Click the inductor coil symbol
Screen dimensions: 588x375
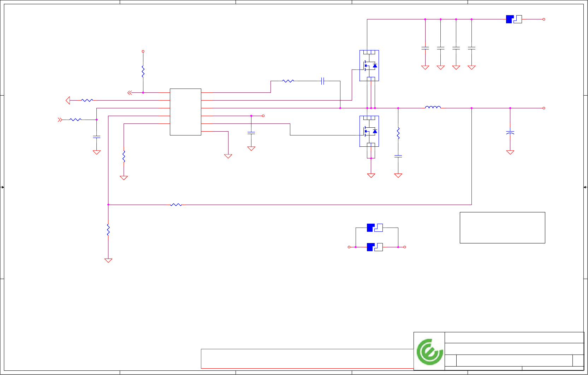pos(433,107)
